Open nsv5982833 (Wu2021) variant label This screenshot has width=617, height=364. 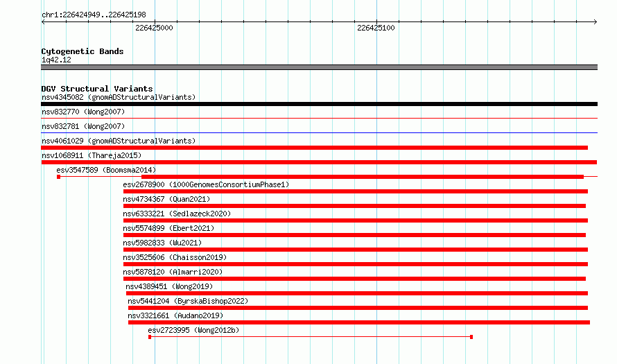[x=162, y=243]
